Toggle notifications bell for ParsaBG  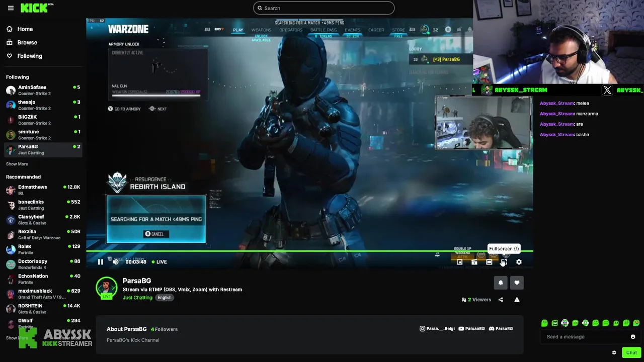coord(501,283)
